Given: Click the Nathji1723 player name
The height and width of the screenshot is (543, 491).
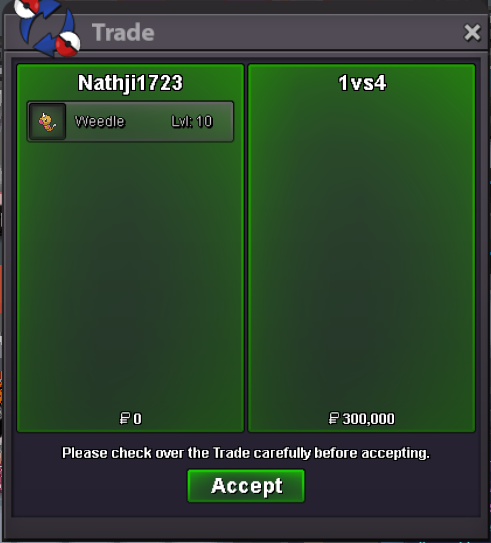Looking at the screenshot, I should (x=130, y=83).
